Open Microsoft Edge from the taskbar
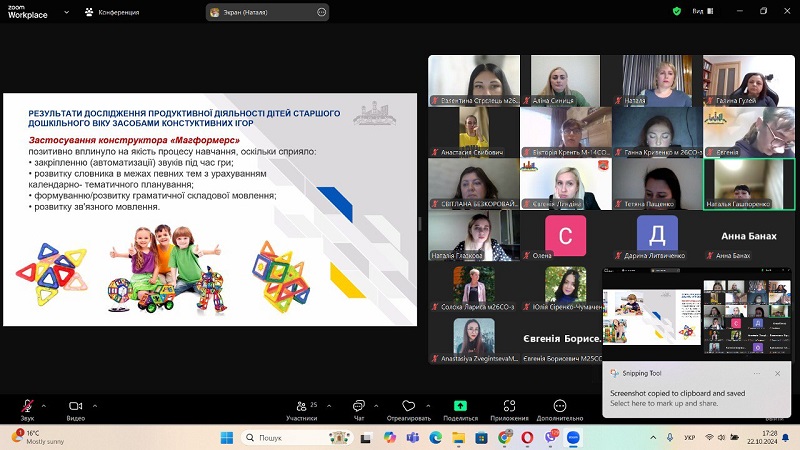Image resolution: width=800 pixels, height=450 pixels. (x=435, y=437)
